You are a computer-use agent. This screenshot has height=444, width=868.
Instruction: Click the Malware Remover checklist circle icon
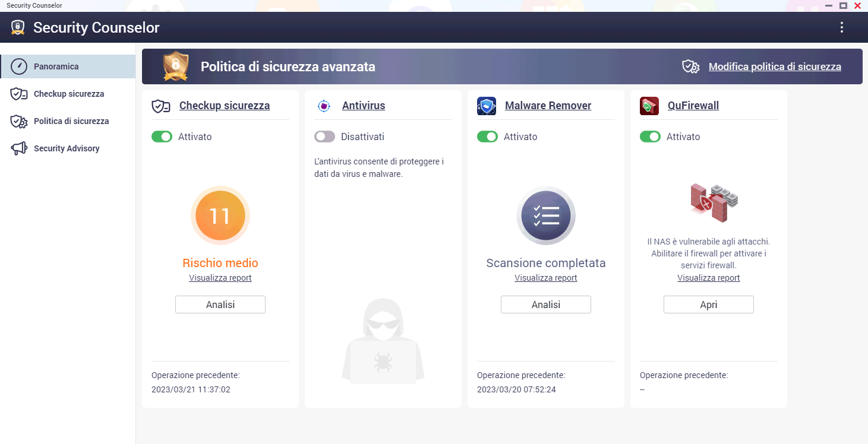coord(546,216)
